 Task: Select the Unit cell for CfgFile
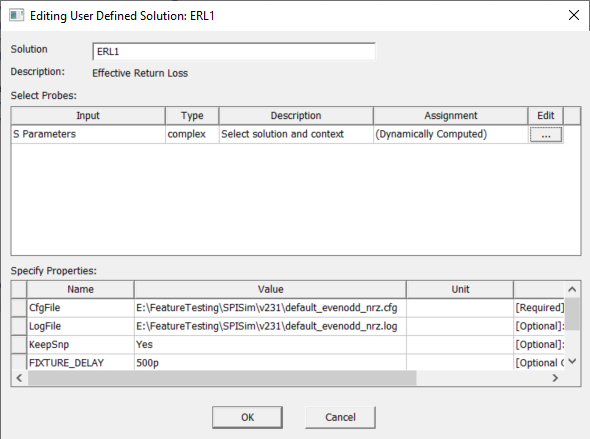[x=460, y=308]
